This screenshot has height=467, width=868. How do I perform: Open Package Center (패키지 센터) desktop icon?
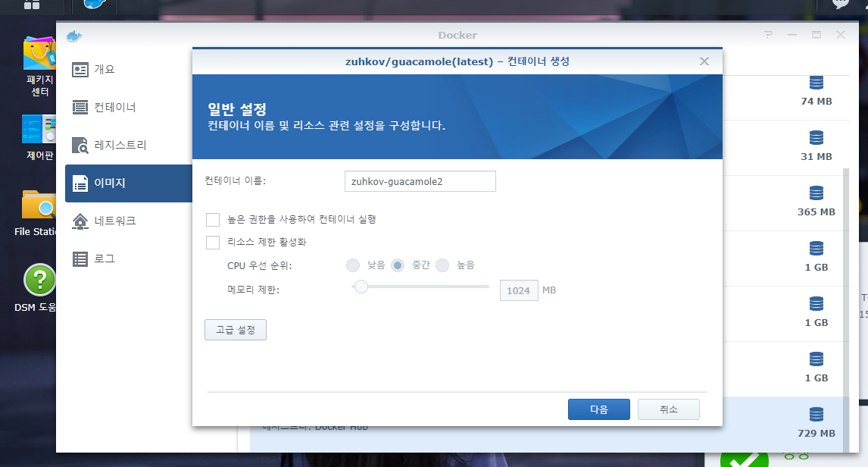tap(39, 67)
